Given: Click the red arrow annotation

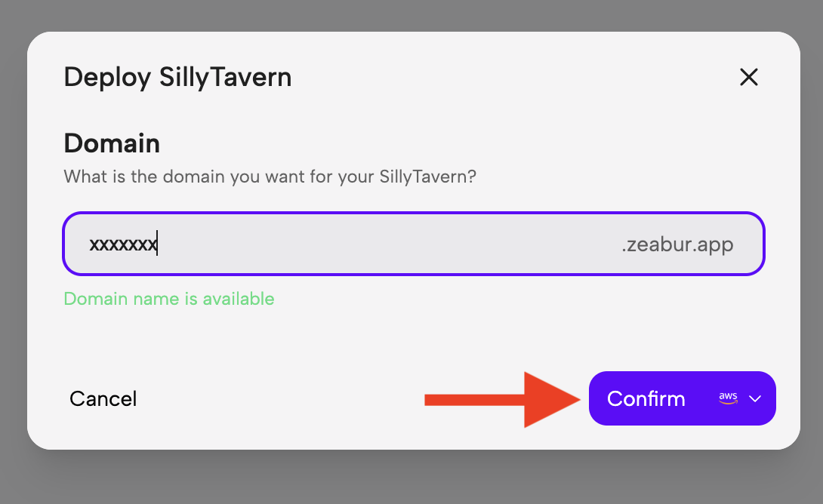Looking at the screenshot, I should click(x=506, y=399).
